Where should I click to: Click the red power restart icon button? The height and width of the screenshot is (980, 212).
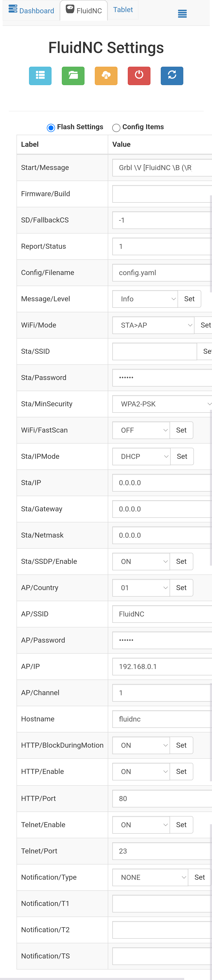pyautogui.click(x=139, y=75)
